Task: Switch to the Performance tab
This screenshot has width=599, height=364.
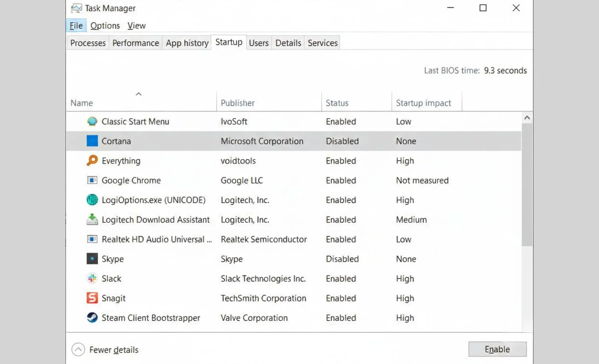Action: coord(135,43)
